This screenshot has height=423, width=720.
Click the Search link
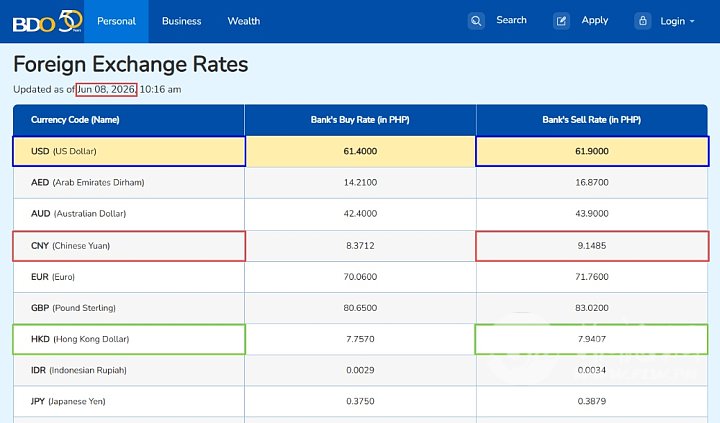tap(511, 20)
